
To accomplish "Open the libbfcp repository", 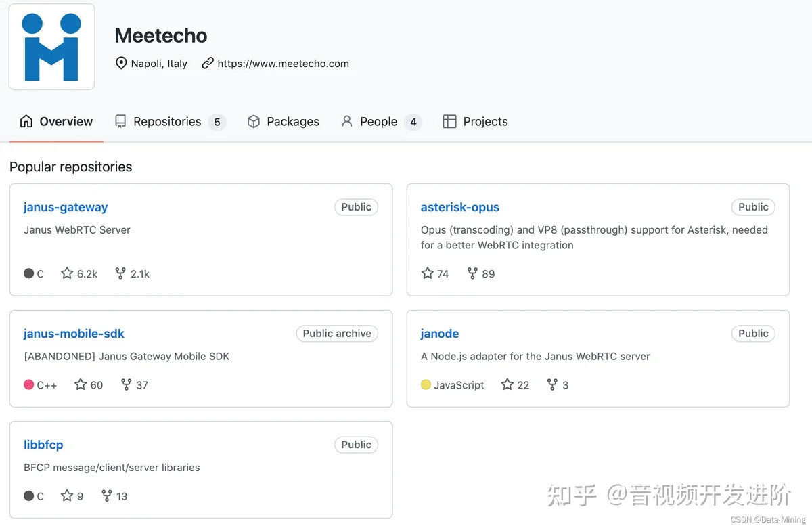I will (x=43, y=445).
